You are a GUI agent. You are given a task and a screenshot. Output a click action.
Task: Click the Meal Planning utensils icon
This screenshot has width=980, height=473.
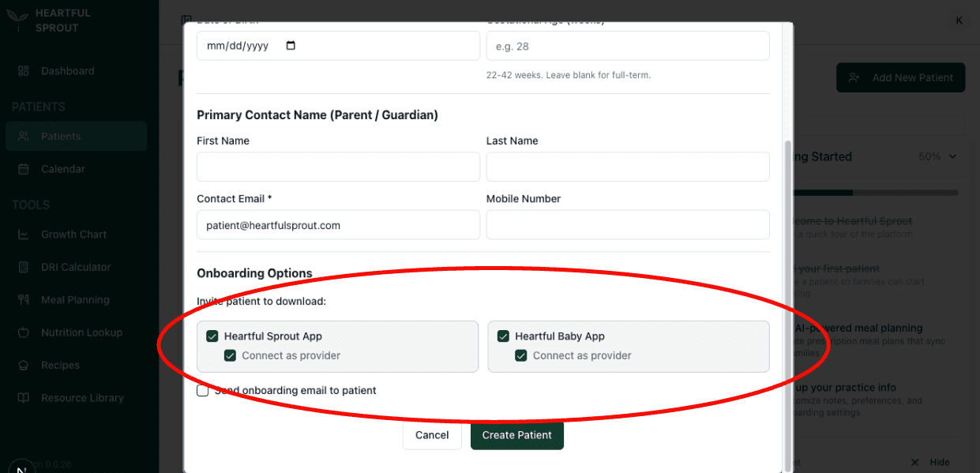click(x=24, y=300)
